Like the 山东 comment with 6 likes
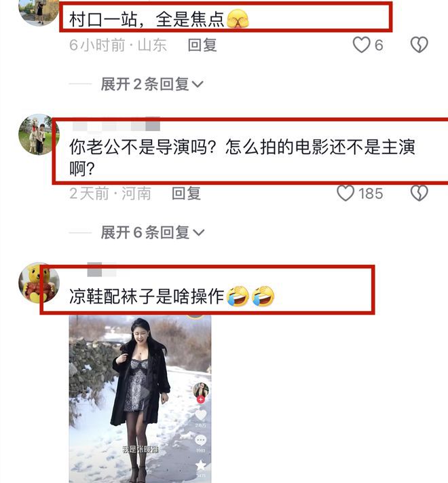Screen dimensions: 448x483 (361, 45)
